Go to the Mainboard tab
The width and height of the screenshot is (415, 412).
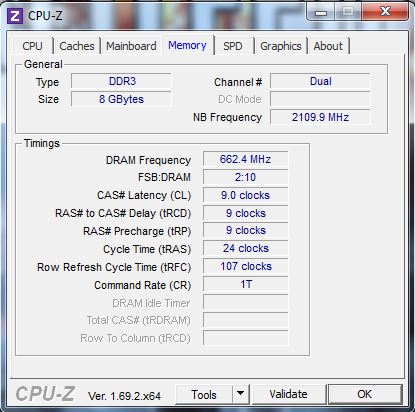131,46
